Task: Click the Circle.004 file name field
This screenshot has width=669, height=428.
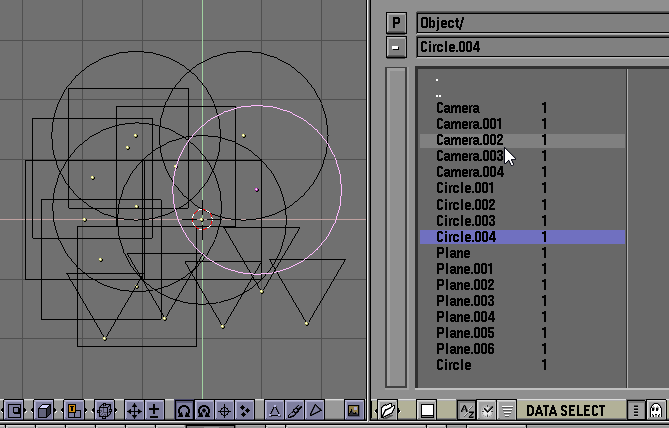Action: point(543,47)
